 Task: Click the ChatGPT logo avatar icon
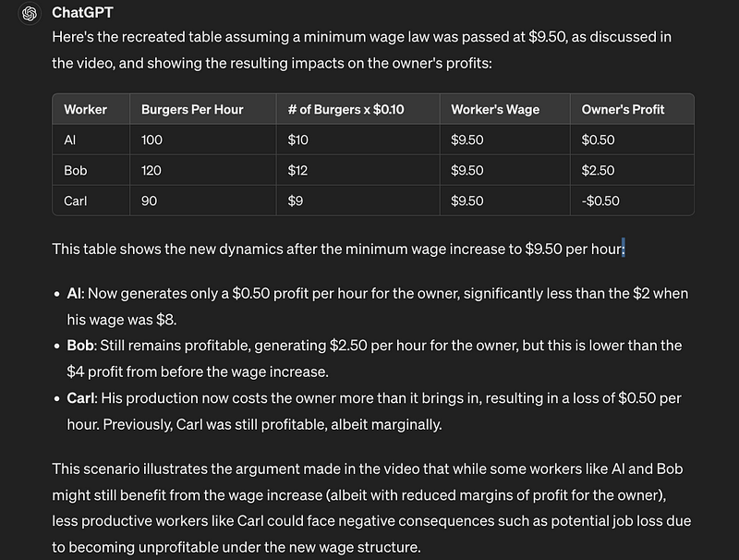point(29,13)
